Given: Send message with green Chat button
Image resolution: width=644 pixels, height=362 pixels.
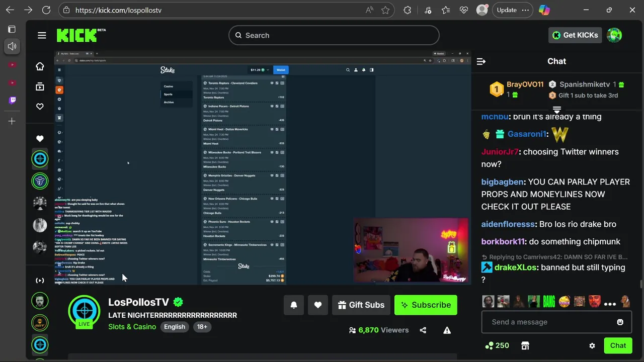Looking at the screenshot, I should pyautogui.click(x=618, y=345).
